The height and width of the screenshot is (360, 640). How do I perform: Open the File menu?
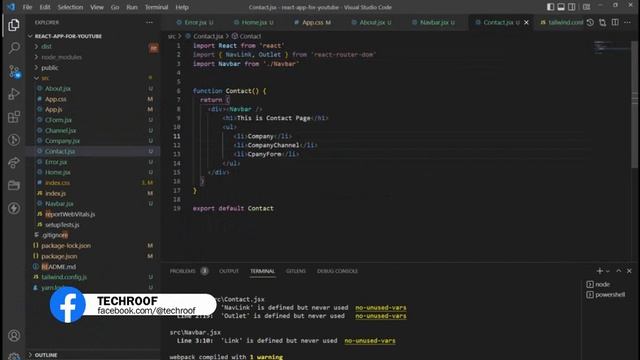27,7
